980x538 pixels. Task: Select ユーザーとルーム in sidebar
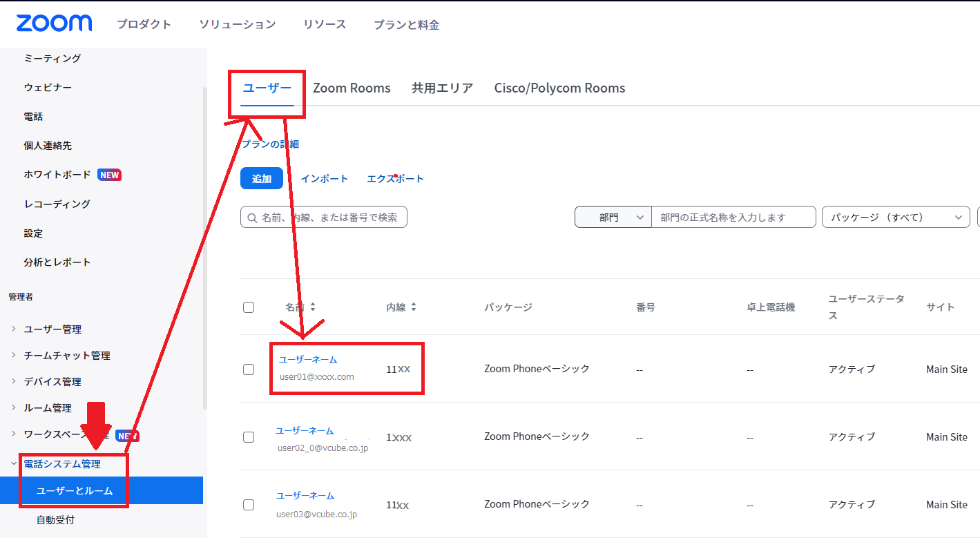[x=102, y=490]
